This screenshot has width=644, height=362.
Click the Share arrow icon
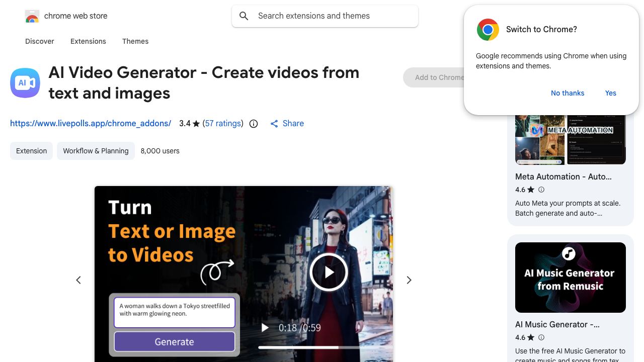click(x=274, y=124)
